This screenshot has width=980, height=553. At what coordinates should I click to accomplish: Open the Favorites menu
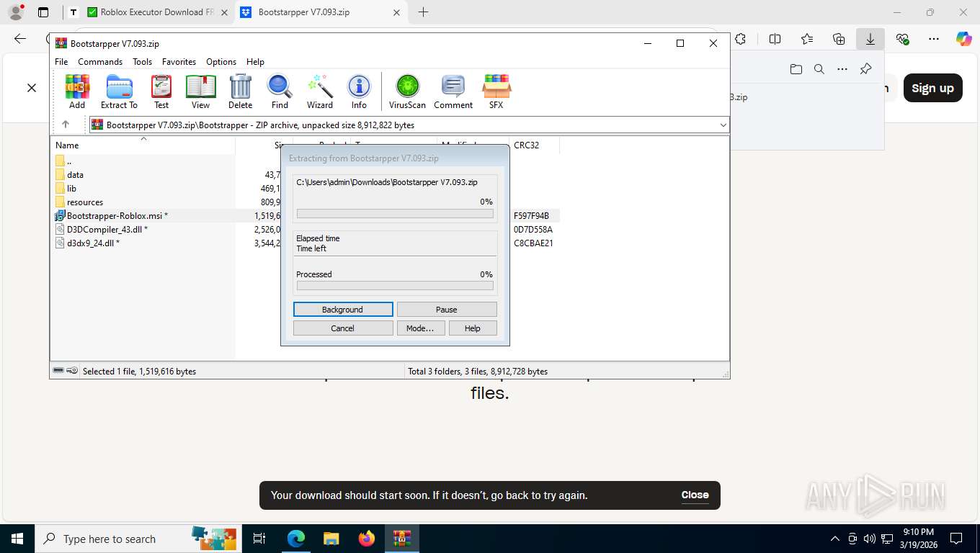point(179,62)
